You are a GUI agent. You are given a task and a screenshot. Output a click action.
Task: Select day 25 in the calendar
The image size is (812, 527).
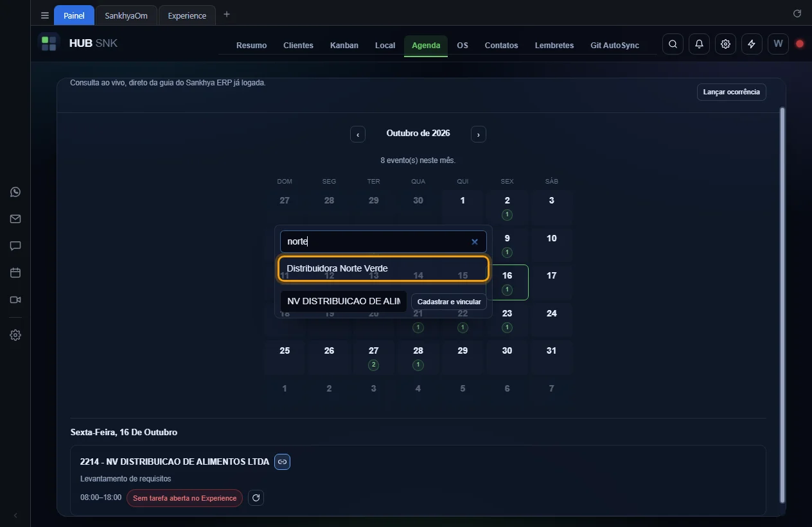click(285, 357)
